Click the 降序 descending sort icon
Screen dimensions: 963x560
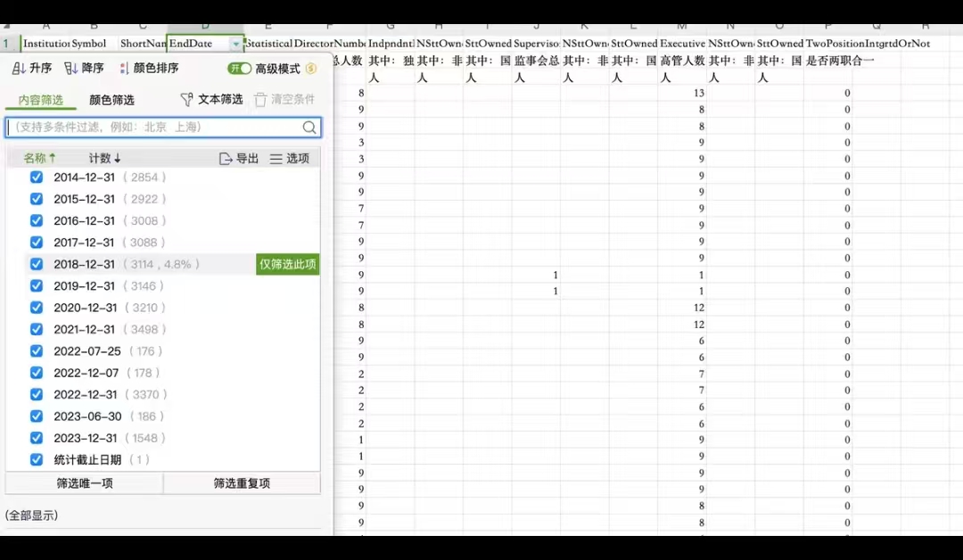pos(71,69)
